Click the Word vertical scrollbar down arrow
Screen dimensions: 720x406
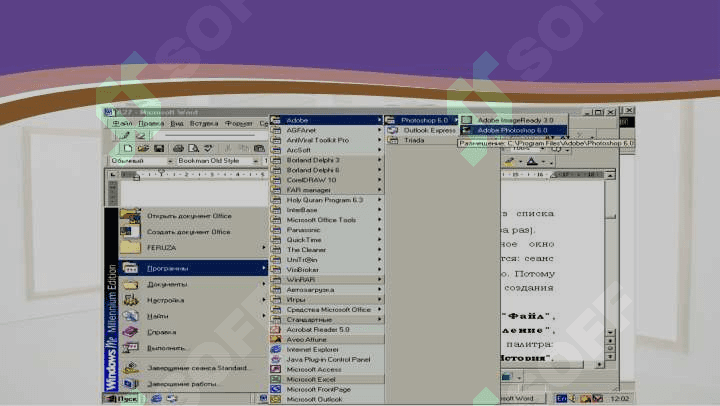coord(610,333)
